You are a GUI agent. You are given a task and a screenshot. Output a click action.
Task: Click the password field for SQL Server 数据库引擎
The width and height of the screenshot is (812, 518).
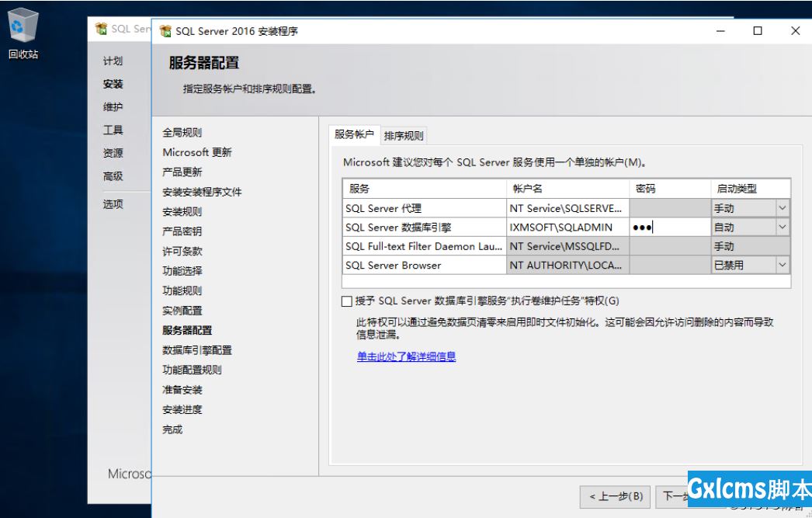670,227
